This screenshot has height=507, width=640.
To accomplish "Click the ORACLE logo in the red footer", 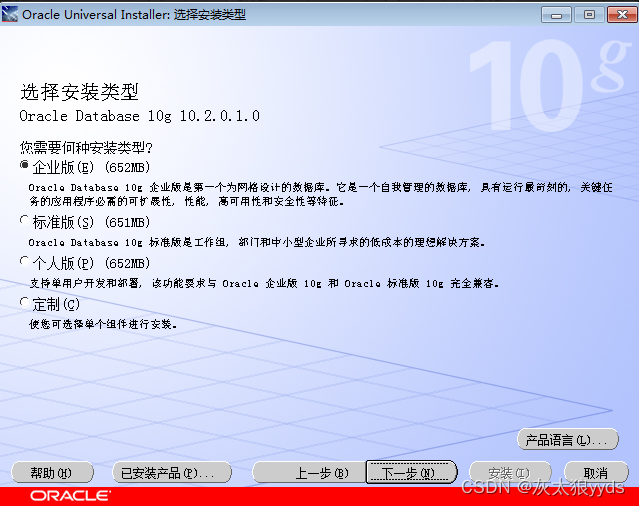I will click(x=70, y=496).
